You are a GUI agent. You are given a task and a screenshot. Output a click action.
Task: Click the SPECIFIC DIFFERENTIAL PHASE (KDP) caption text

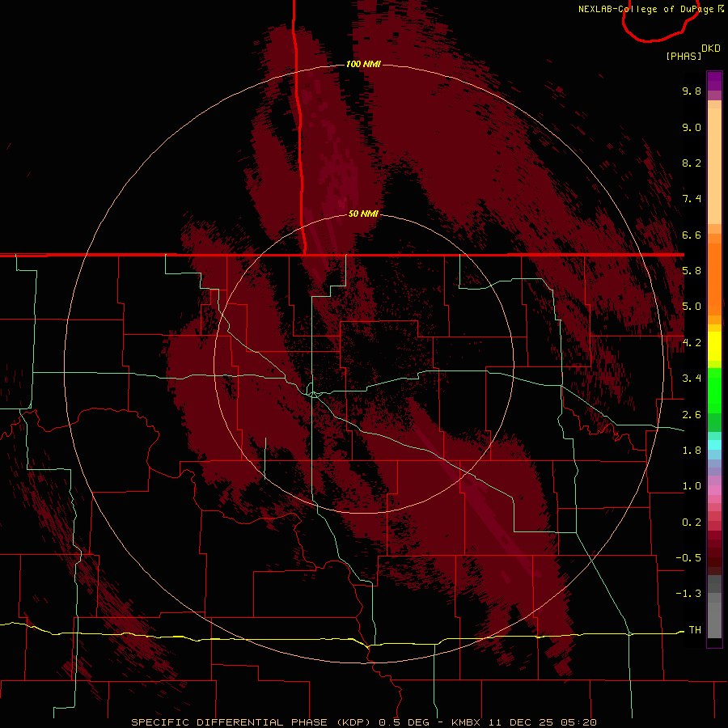click(252, 722)
